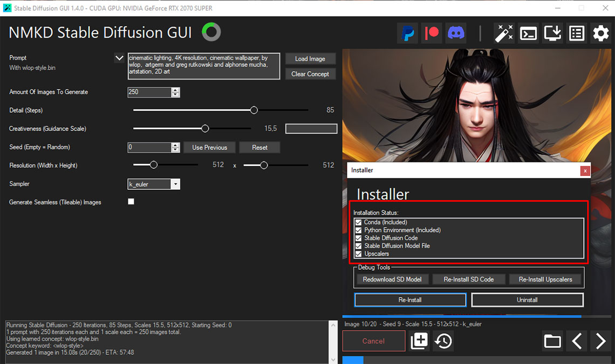615x364 pixels.
Task: Toggle the Conda (Included) checkbox
Action: (x=359, y=222)
